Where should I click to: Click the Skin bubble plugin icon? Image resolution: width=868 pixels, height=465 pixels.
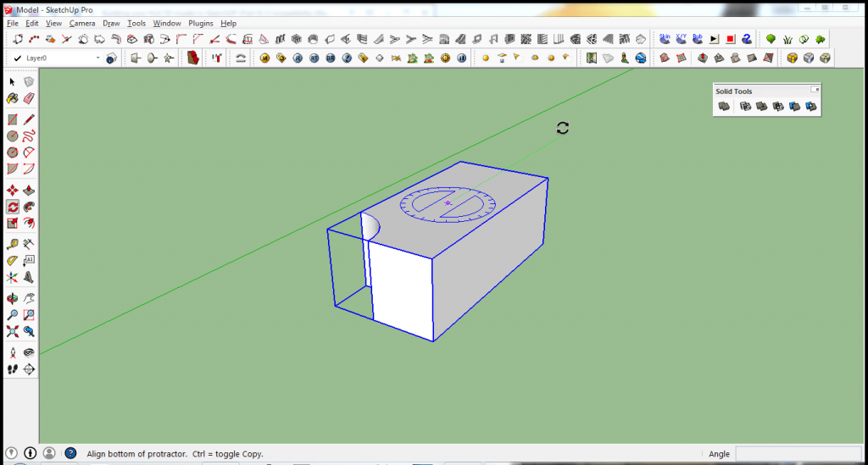click(665, 39)
